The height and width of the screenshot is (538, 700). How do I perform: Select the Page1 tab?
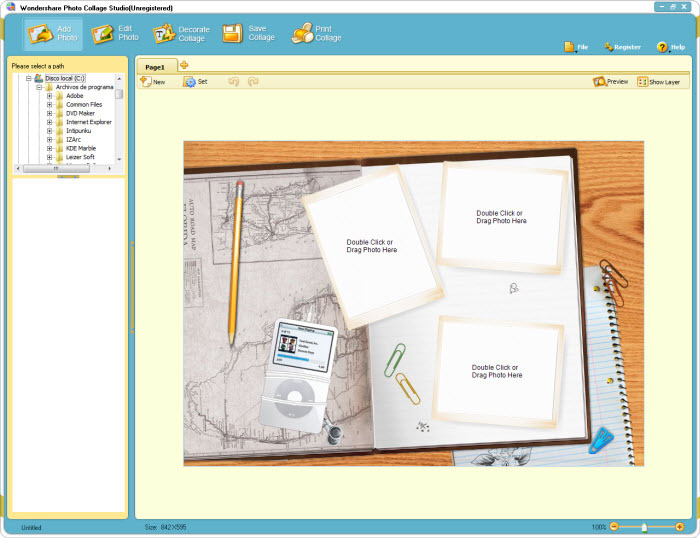coord(155,66)
